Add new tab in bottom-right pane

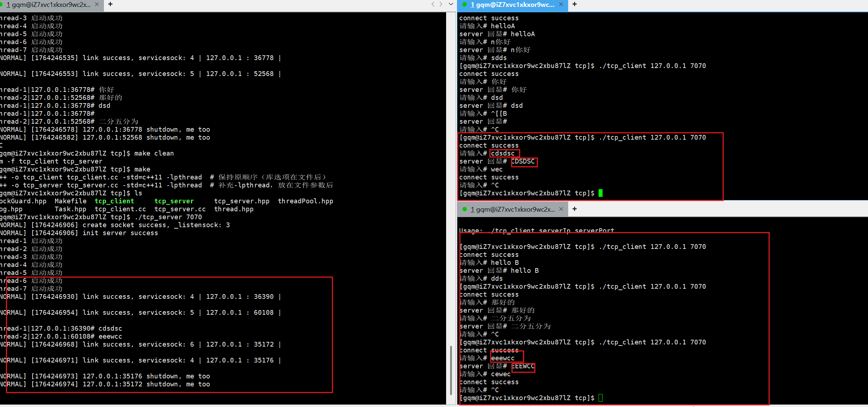575,209
